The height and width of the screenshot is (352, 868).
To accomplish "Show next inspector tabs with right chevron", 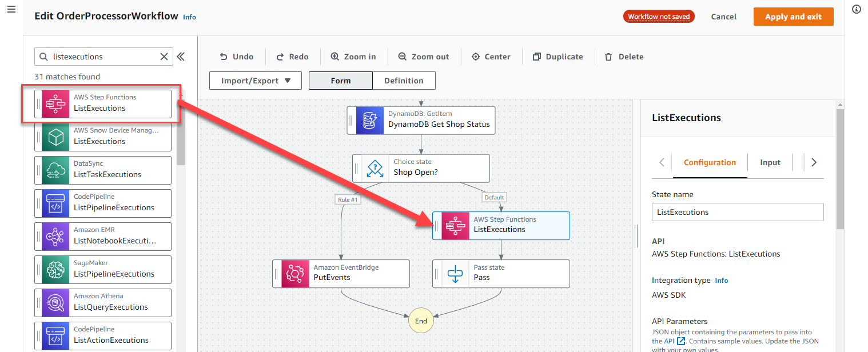I will pyautogui.click(x=814, y=162).
